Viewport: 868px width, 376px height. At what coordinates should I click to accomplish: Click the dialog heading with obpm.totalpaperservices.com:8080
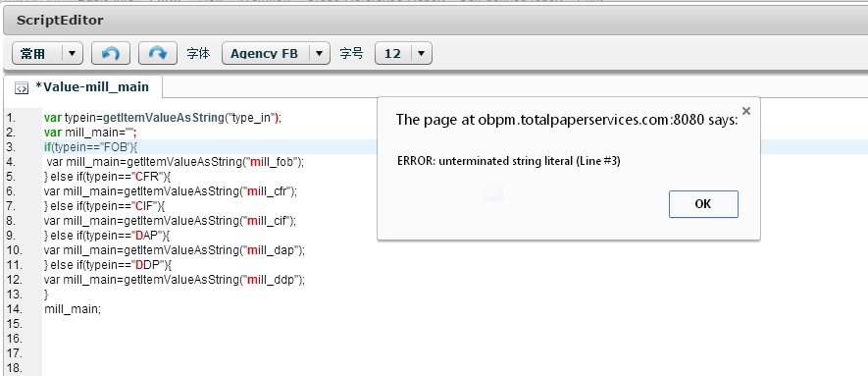click(x=567, y=120)
